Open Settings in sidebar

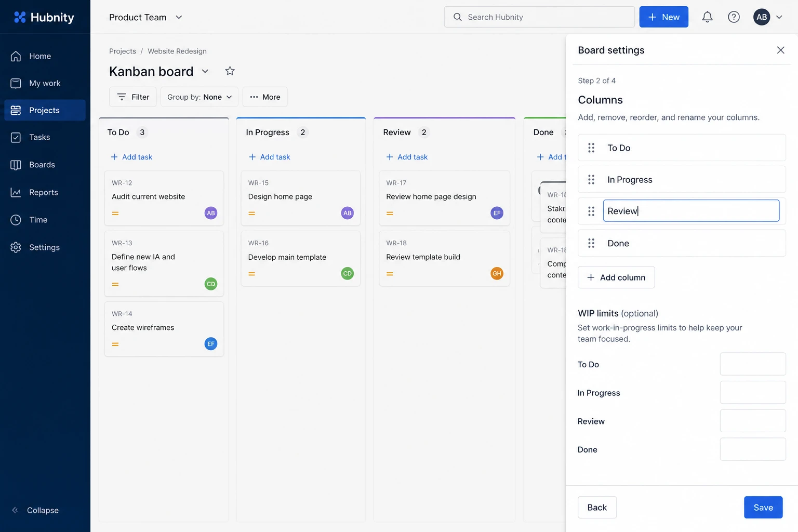tap(45, 247)
